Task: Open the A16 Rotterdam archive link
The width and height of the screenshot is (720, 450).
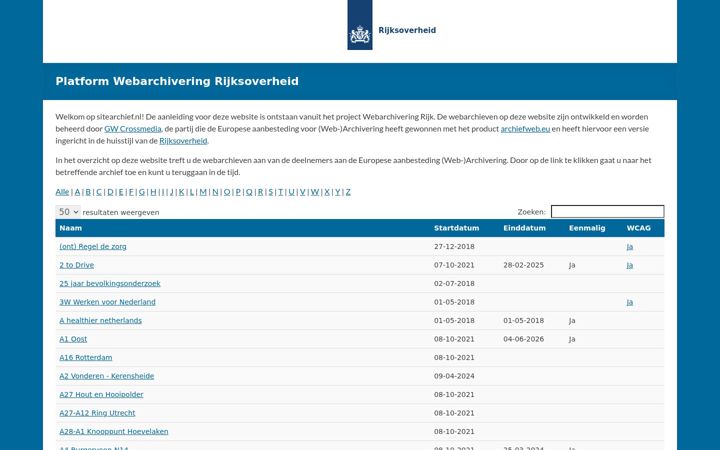Action: pyautogui.click(x=86, y=357)
